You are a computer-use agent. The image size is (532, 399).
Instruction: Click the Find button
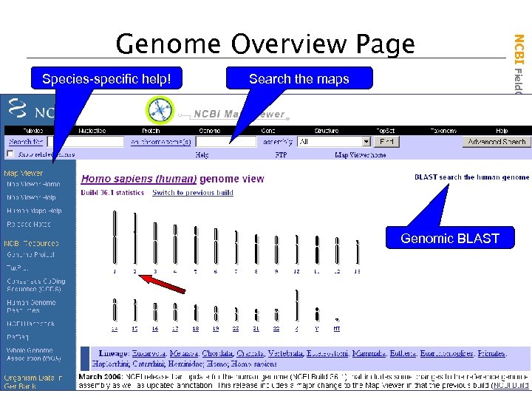click(x=386, y=141)
